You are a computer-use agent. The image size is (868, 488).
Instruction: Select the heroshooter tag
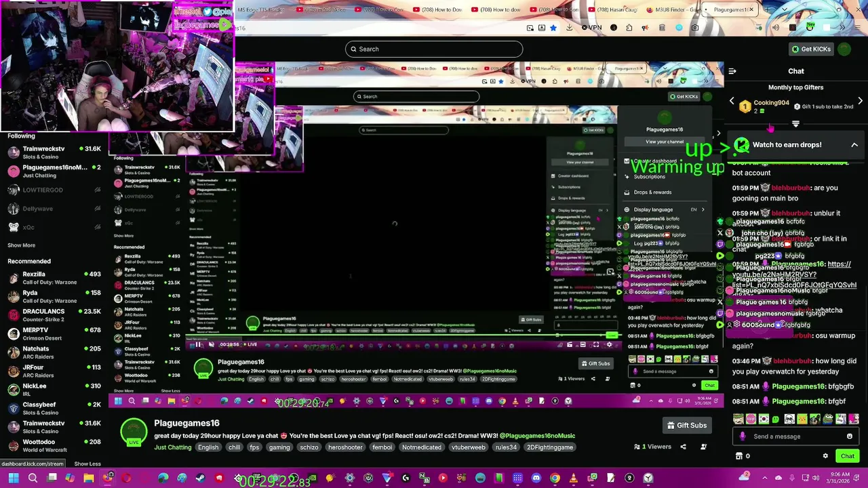(x=346, y=447)
